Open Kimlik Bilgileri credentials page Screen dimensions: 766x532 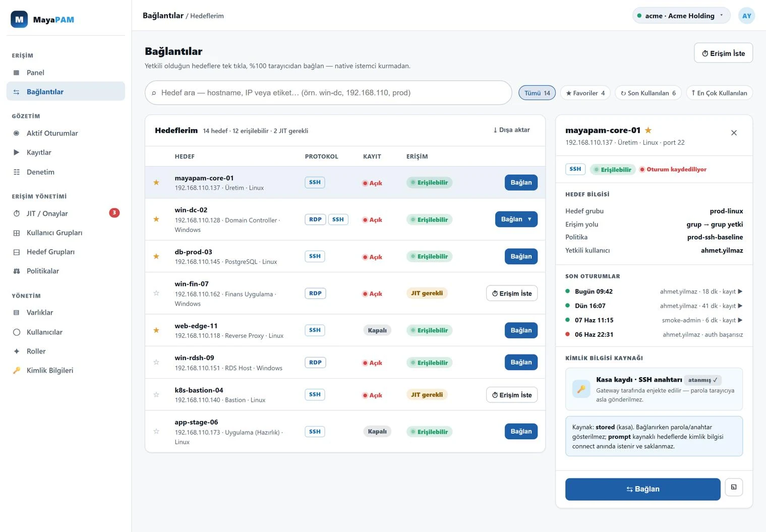pyautogui.click(x=66, y=370)
